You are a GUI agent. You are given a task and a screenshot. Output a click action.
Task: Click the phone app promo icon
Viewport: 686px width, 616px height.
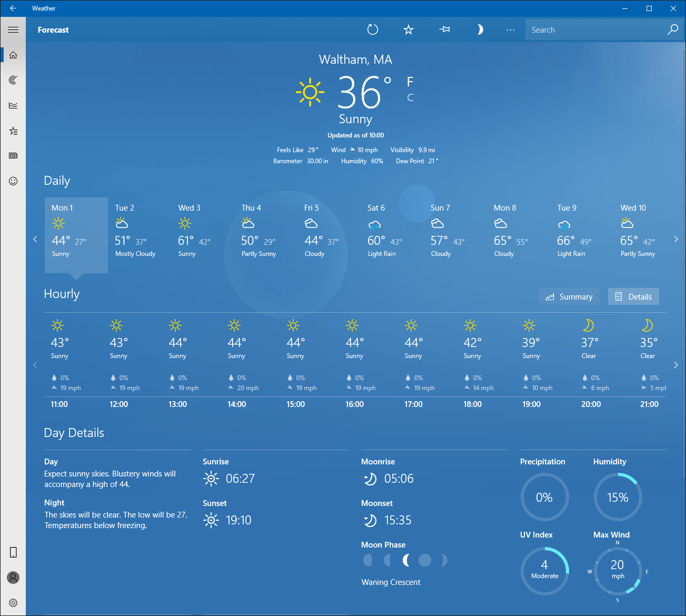click(x=13, y=552)
